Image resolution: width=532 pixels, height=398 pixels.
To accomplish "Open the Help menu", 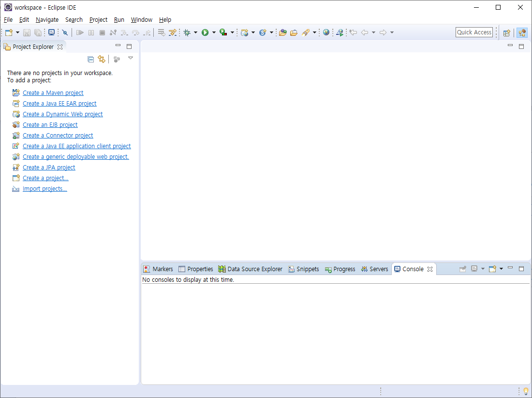I will pyautogui.click(x=165, y=20).
